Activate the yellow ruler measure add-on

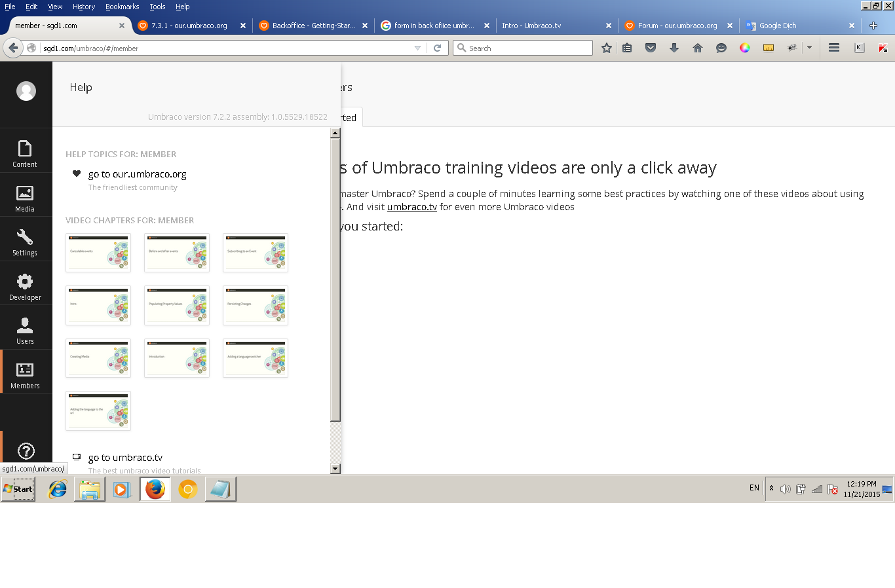pyautogui.click(x=769, y=48)
